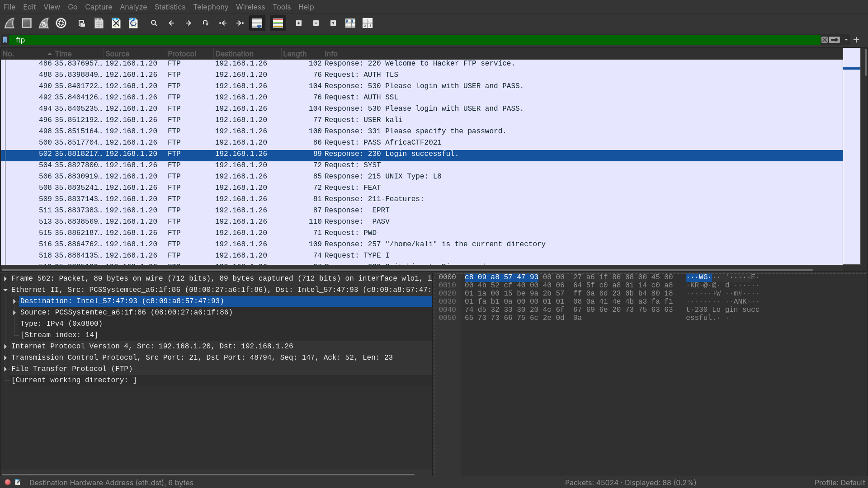Click the capture file properties status icon
The width and height of the screenshot is (868, 488).
click(18, 483)
